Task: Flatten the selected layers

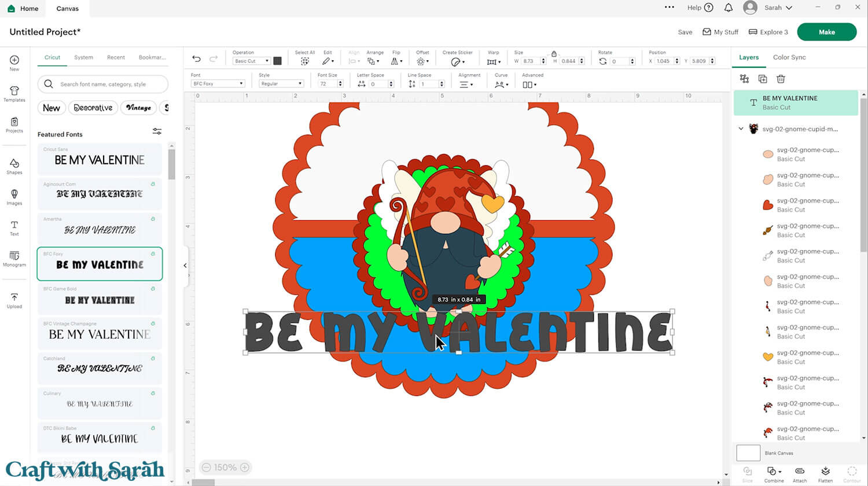Action: pos(826,473)
